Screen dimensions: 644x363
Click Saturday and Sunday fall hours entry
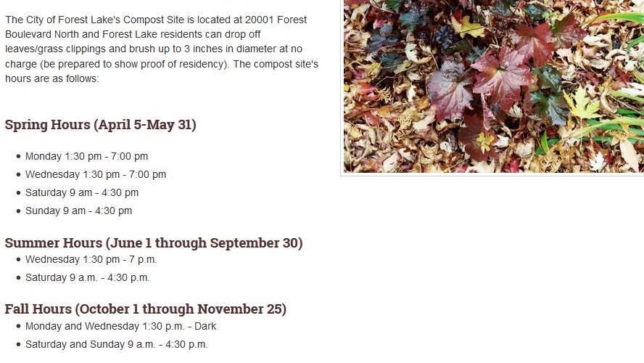[x=117, y=344]
